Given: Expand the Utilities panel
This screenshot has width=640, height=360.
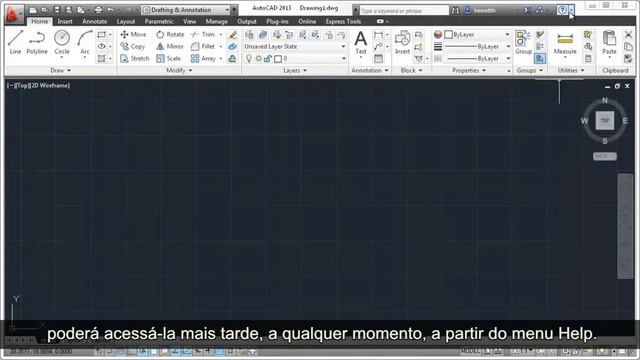Looking at the screenshot, I should coord(571,71).
